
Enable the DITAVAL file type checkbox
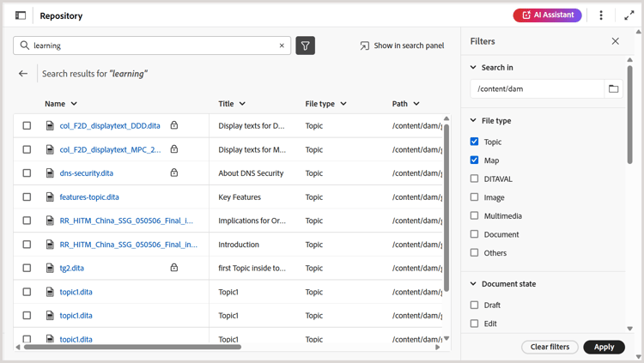tap(475, 178)
